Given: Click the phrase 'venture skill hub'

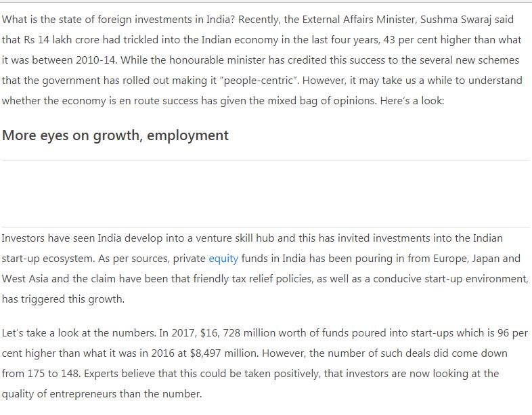Looking at the screenshot, I should pos(235,238).
